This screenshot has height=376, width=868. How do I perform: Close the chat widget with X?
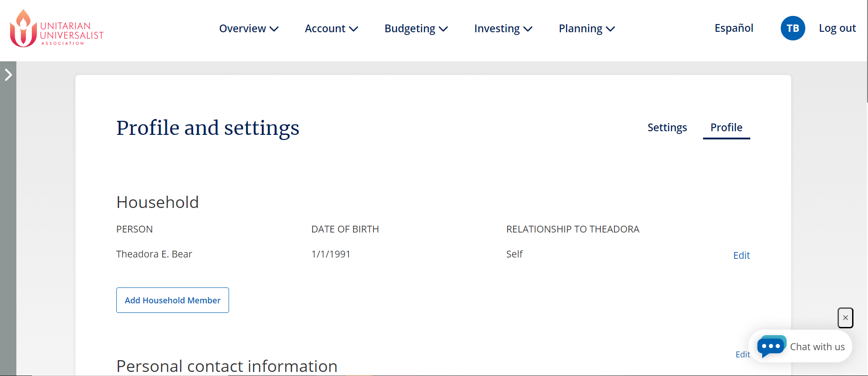(845, 318)
